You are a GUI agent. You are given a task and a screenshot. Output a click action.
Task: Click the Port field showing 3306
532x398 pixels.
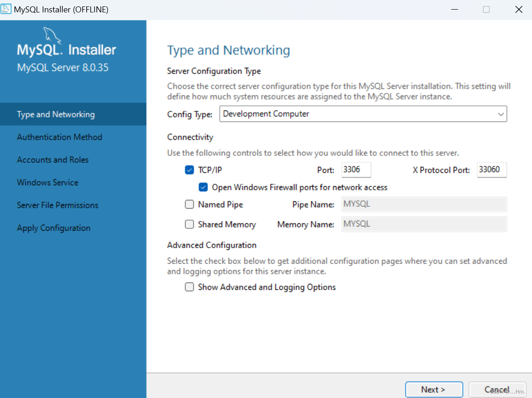356,170
